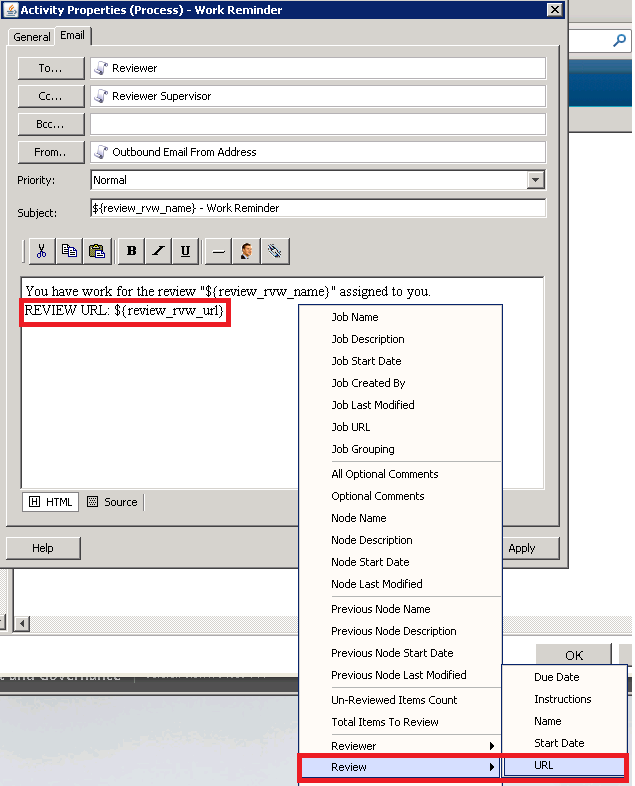Switch to the General tab
This screenshot has width=635, height=786.
coord(32,36)
